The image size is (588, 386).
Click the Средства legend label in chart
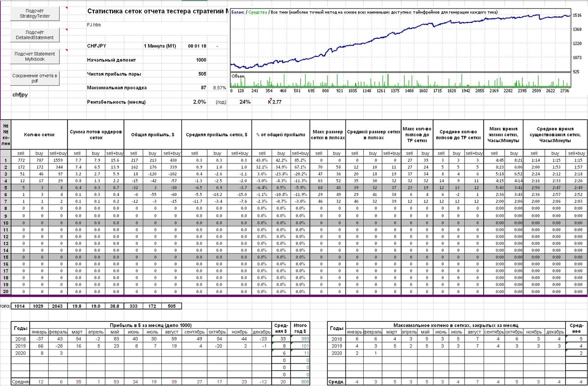pos(257,12)
